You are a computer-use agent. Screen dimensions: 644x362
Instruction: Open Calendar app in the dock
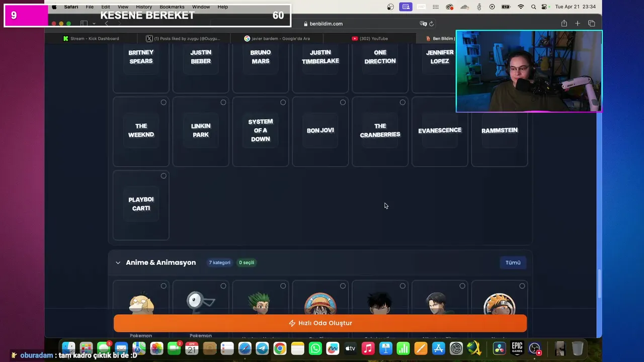click(x=192, y=348)
